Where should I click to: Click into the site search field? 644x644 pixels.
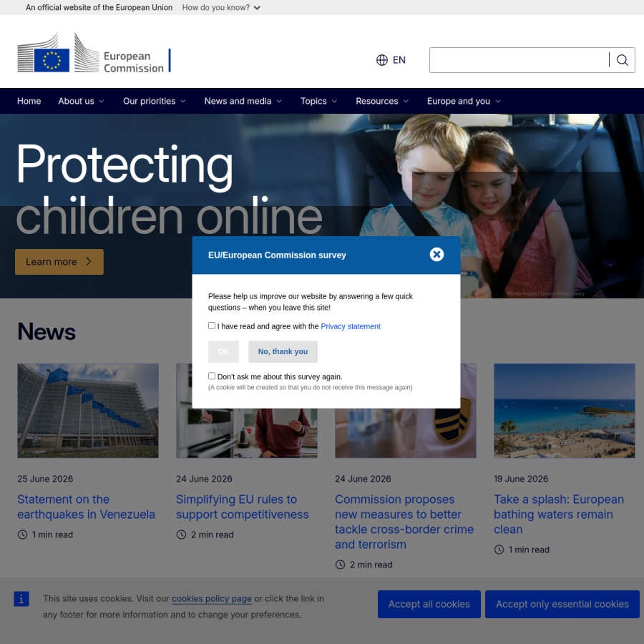519,60
